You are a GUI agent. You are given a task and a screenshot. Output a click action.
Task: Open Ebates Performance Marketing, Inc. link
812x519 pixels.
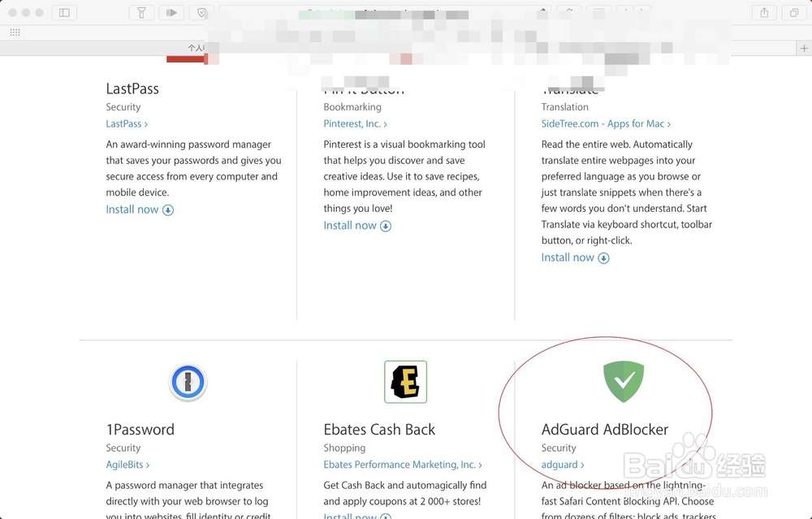point(403,465)
